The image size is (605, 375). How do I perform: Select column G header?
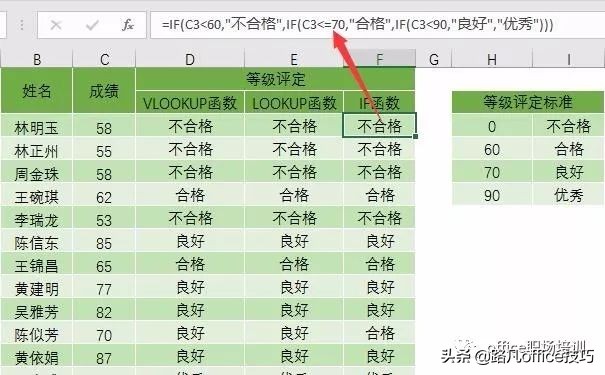pos(434,59)
